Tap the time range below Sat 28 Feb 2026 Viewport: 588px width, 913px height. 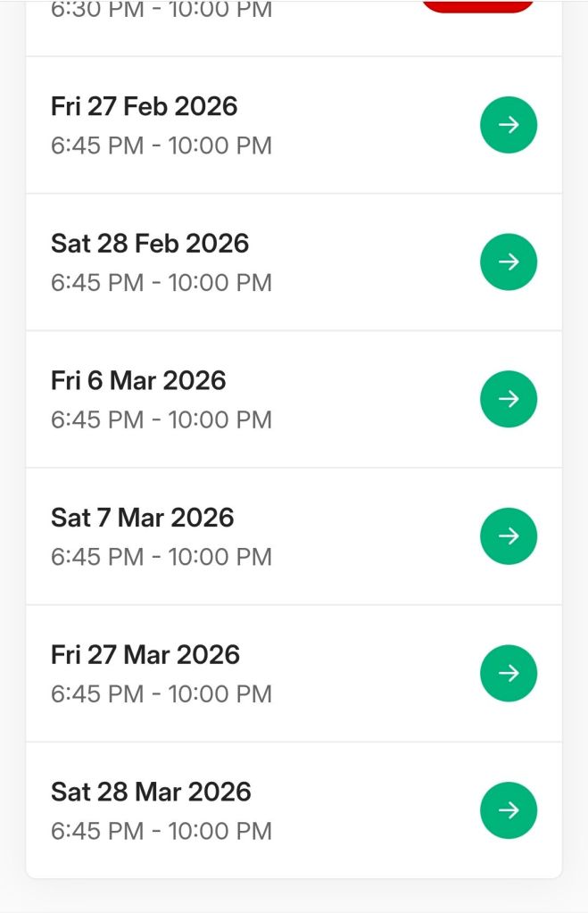tap(161, 283)
